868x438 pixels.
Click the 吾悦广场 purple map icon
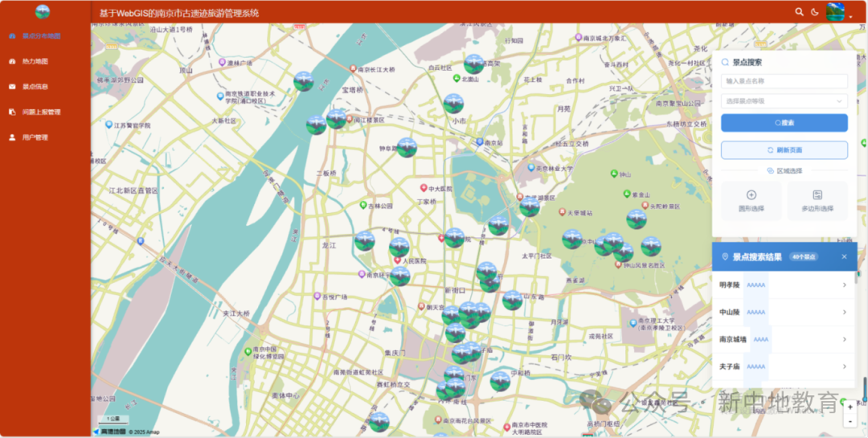[x=317, y=297]
